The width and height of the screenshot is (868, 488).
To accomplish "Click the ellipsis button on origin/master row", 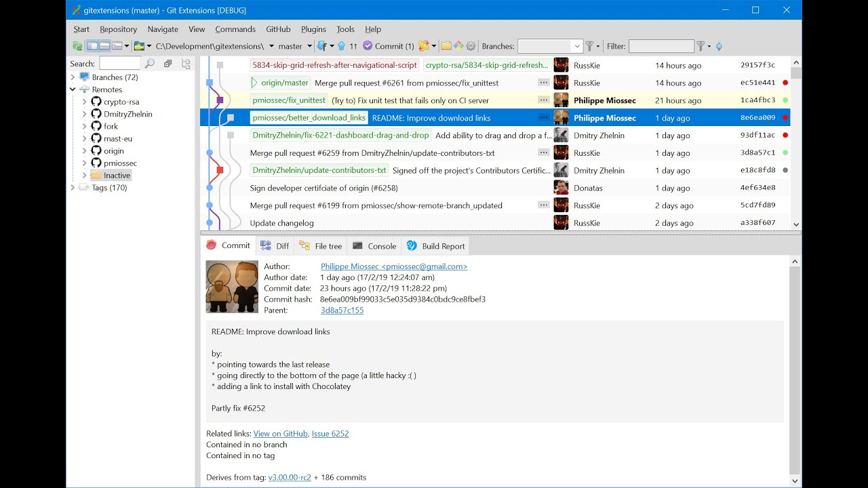I will tap(543, 83).
